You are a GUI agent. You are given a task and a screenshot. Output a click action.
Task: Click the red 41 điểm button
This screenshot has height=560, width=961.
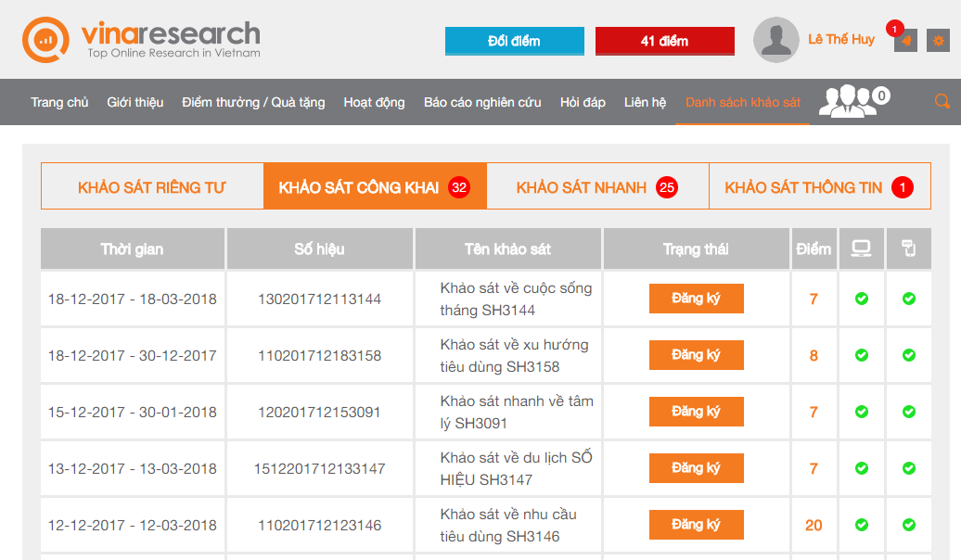pyautogui.click(x=664, y=41)
